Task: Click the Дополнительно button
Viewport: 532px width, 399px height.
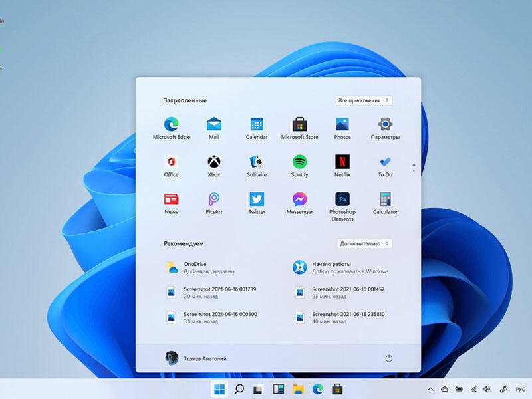Action: 364,243
